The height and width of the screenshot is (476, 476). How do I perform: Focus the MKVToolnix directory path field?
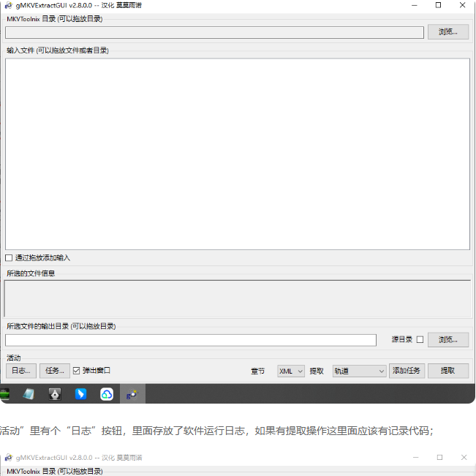tap(214, 32)
